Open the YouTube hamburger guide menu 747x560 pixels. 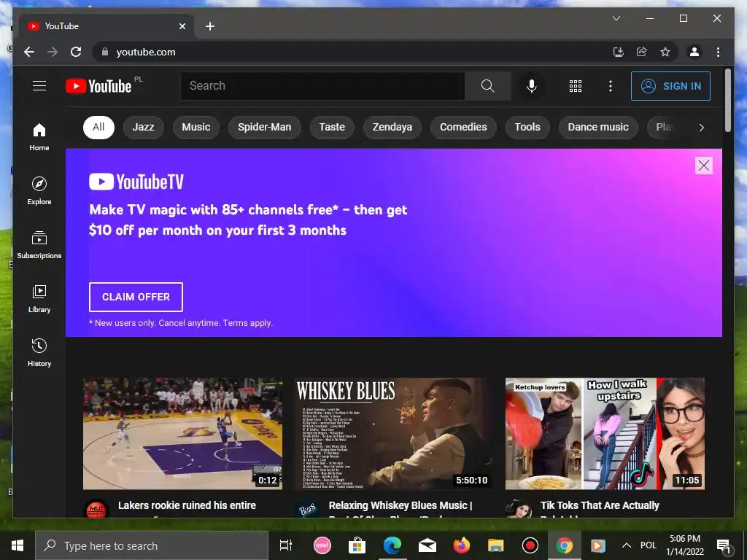pos(39,86)
